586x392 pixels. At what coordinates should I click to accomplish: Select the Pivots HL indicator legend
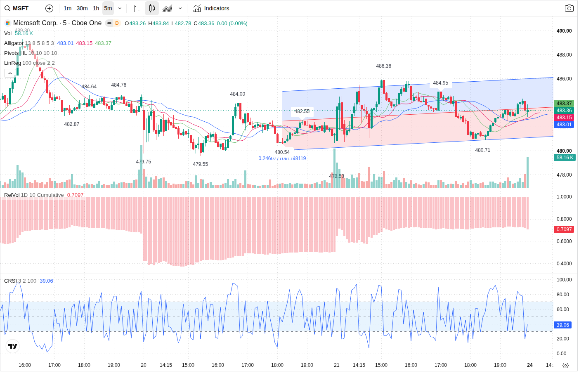click(15, 53)
